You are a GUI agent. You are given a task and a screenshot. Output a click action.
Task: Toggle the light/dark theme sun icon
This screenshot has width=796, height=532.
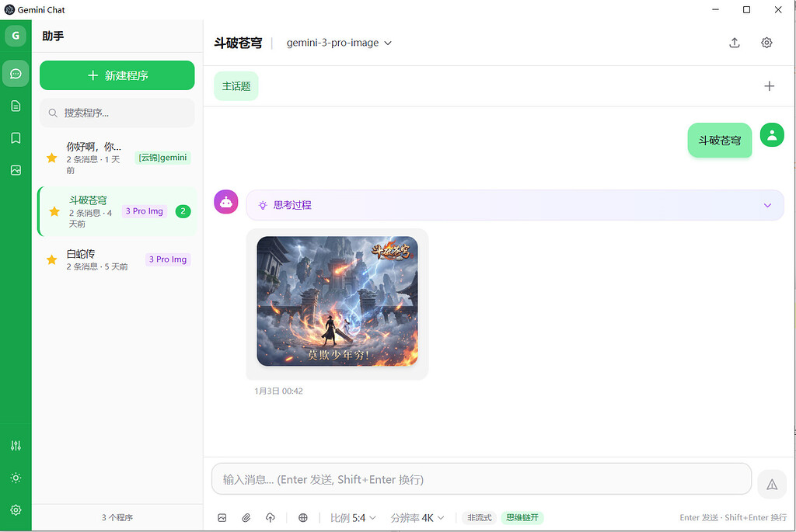point(16,478)
